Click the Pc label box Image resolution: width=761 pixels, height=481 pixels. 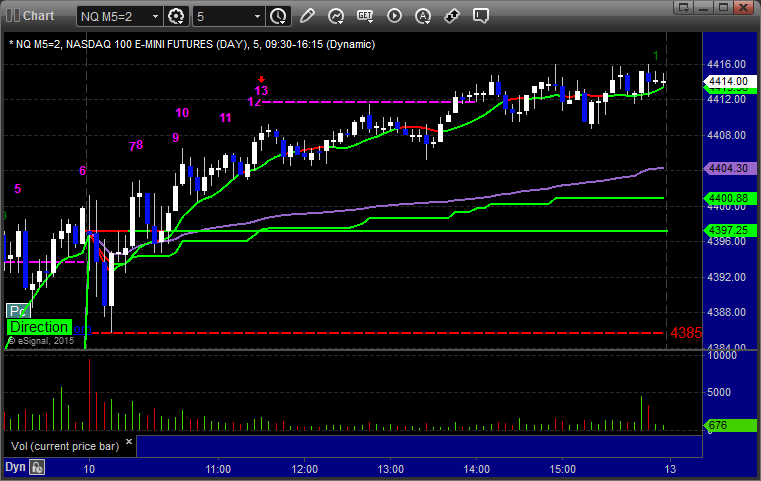[x=18, y=311]
